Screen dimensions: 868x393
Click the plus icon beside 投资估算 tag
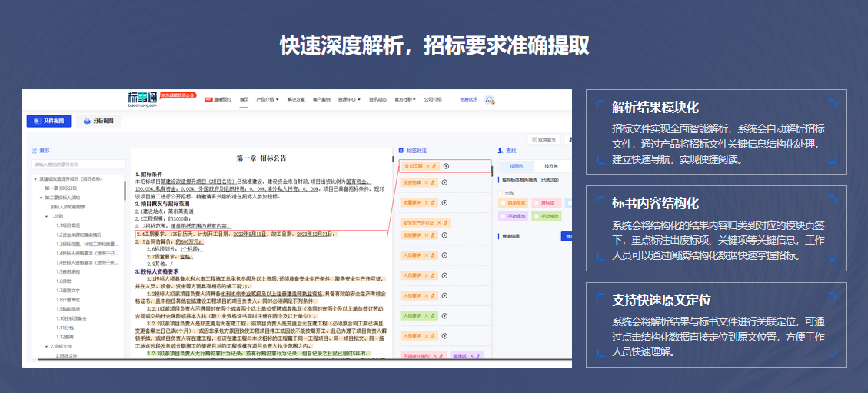pos(444,183)
